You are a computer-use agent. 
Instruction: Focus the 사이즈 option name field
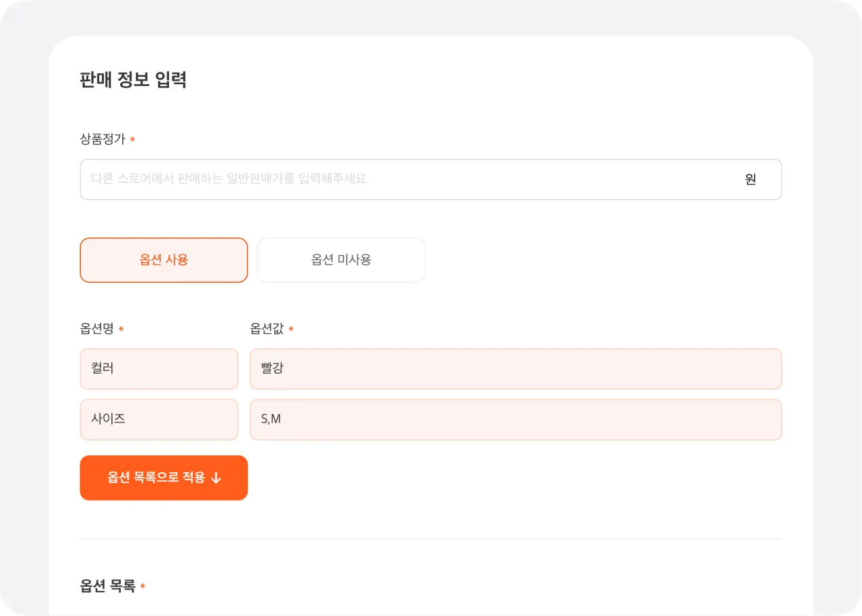tap(159, 419)
